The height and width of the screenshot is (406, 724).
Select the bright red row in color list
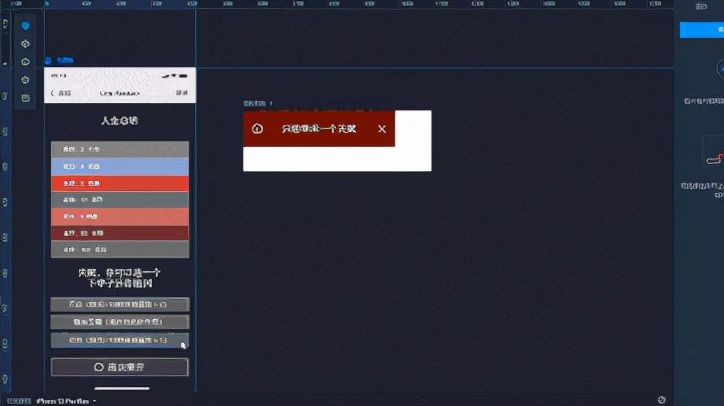pos(120,183)
